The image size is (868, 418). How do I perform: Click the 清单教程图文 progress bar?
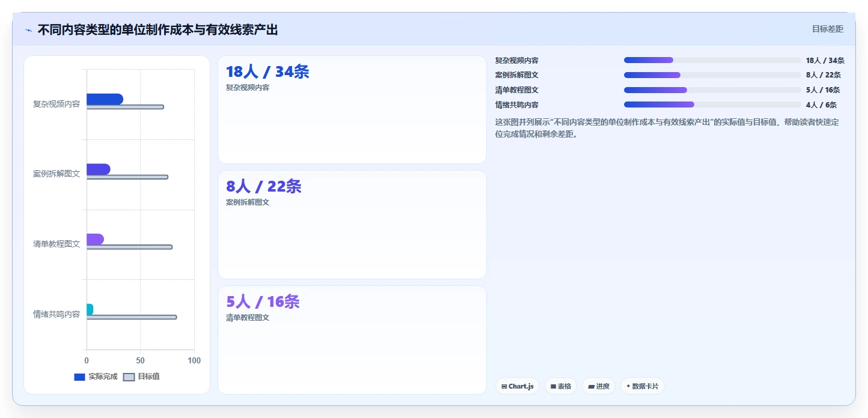coord(712,90)
